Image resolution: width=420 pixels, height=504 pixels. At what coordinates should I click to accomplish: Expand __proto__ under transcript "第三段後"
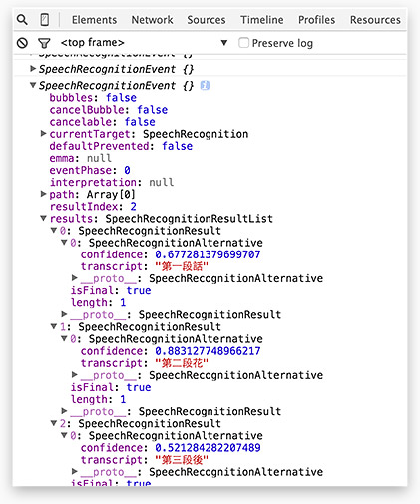point(75,471)
